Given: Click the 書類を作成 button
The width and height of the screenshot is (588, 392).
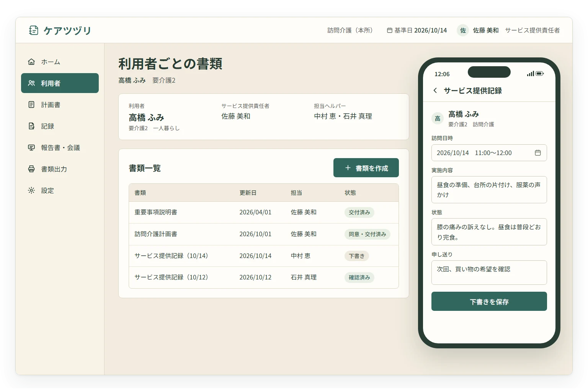Looking at the screenshot, I should pos(366,168).
